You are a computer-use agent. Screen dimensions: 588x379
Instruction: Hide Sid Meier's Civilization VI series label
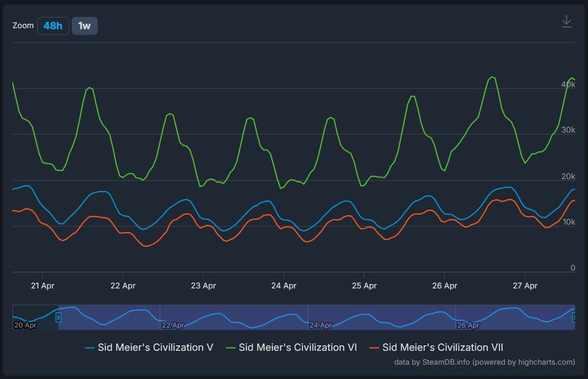click(297, 347)
